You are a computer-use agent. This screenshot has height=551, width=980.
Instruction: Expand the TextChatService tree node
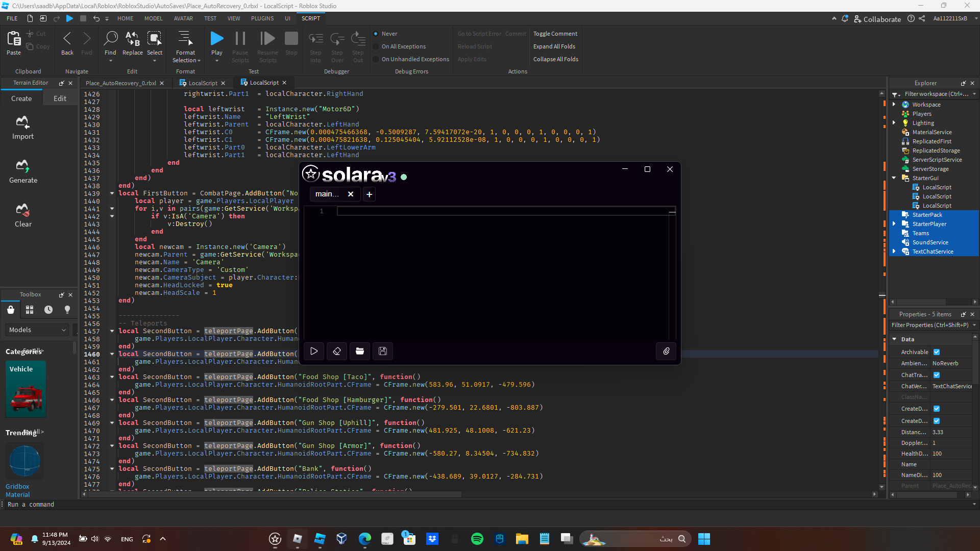[894, 252]
